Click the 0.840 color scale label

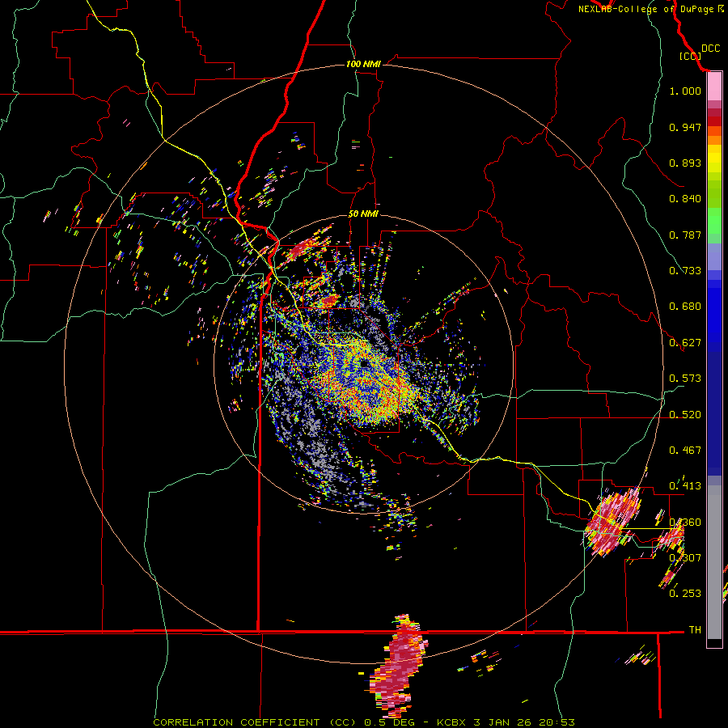685,199
